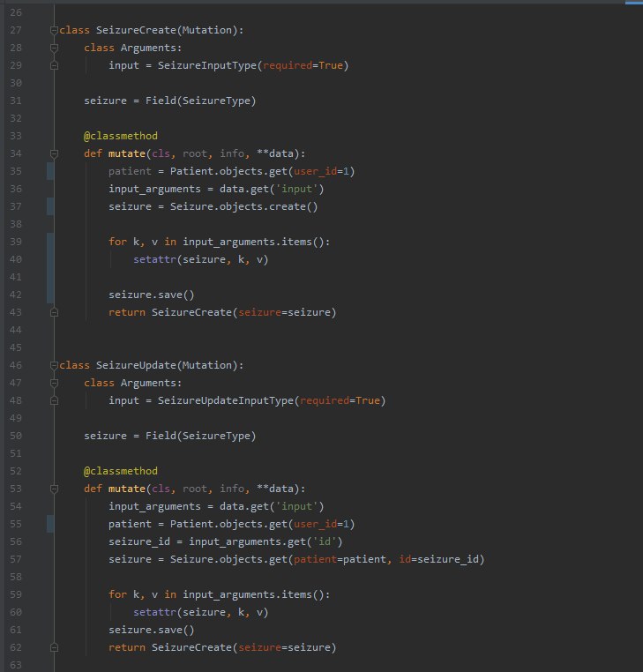
Task: Click 'setattr' call on line 60
Action: click(154, 612)
